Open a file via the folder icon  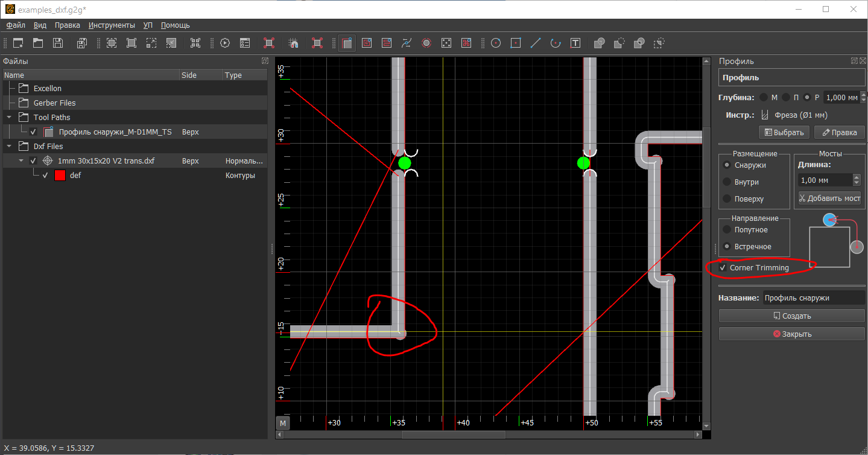pos(38,43)
